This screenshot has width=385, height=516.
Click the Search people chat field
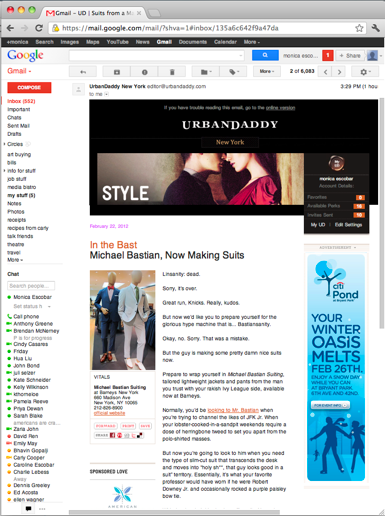tap(31, 286)
